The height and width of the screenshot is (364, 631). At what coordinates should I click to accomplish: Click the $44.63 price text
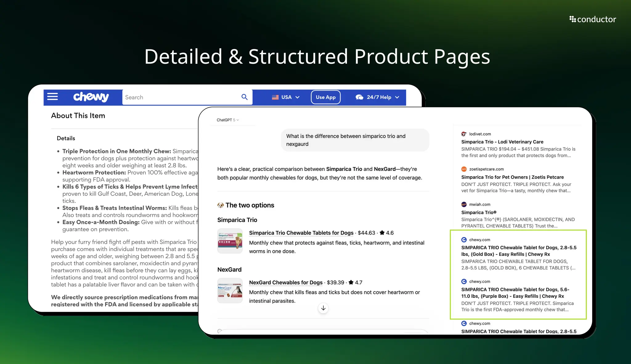coord(366,233)
